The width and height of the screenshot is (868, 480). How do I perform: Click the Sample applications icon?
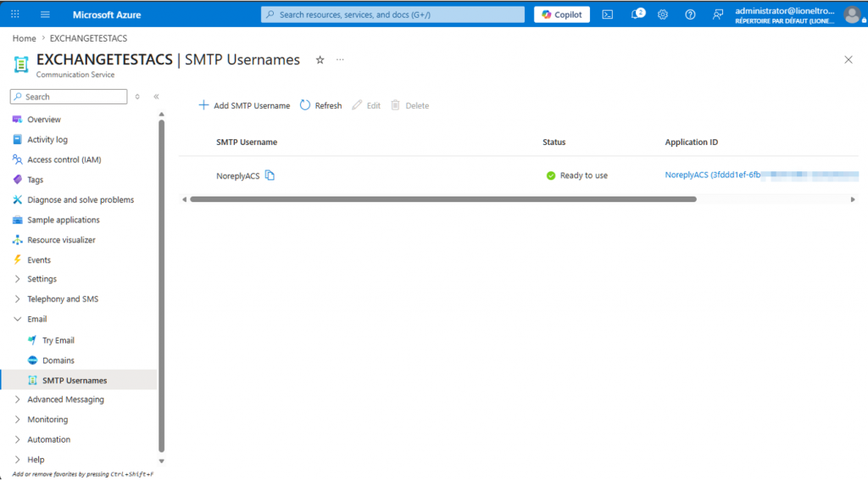(17, 220)
